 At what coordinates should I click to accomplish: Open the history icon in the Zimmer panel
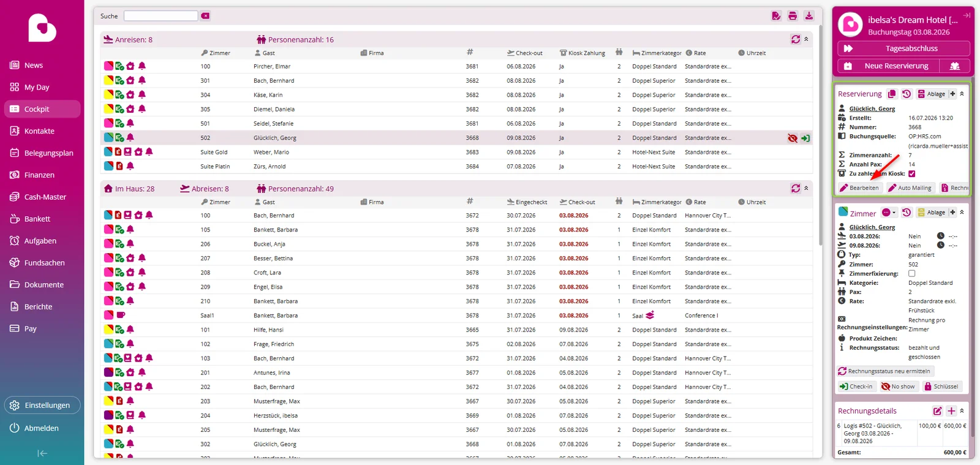(x=907, y=212)
